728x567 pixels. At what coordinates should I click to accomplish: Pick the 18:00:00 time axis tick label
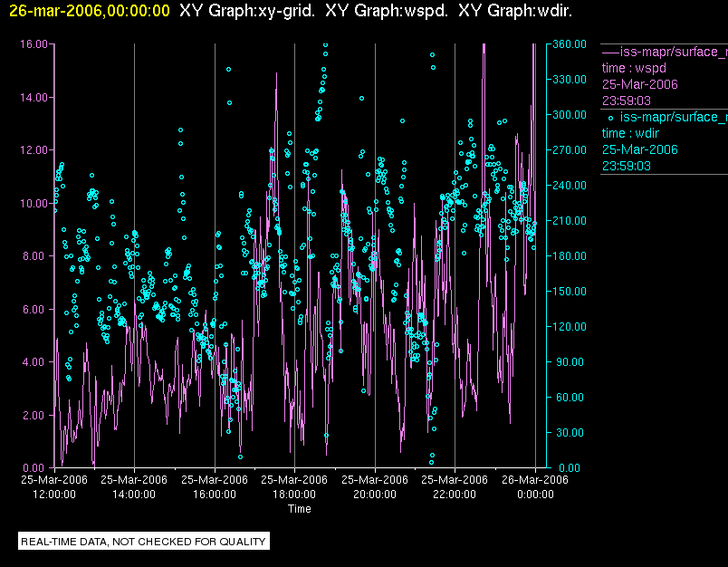coord(294,495)
